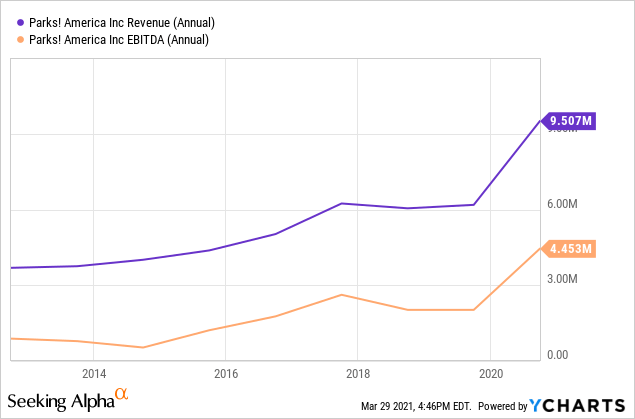Click the blue Y icon in YCharts logo

535,405
